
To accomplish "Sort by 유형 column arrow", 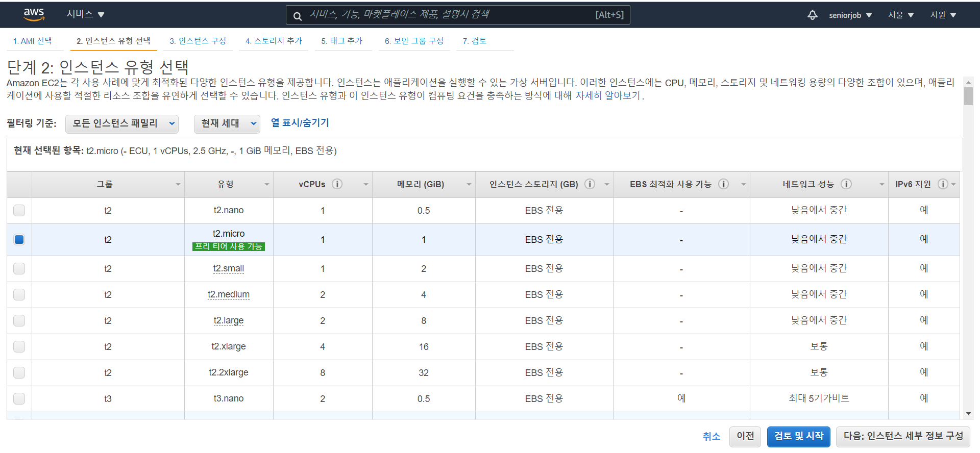I will click(266, 184).
